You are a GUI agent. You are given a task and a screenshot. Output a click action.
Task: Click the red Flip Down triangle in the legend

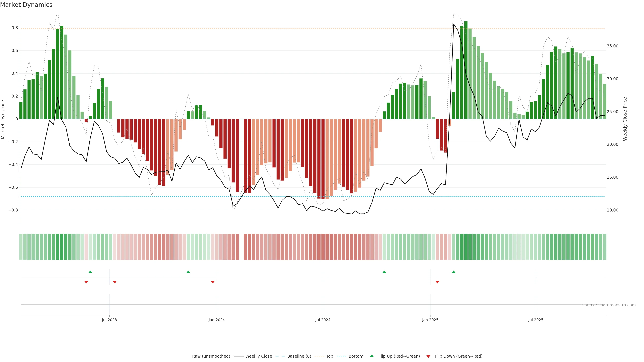pos(428,356)
